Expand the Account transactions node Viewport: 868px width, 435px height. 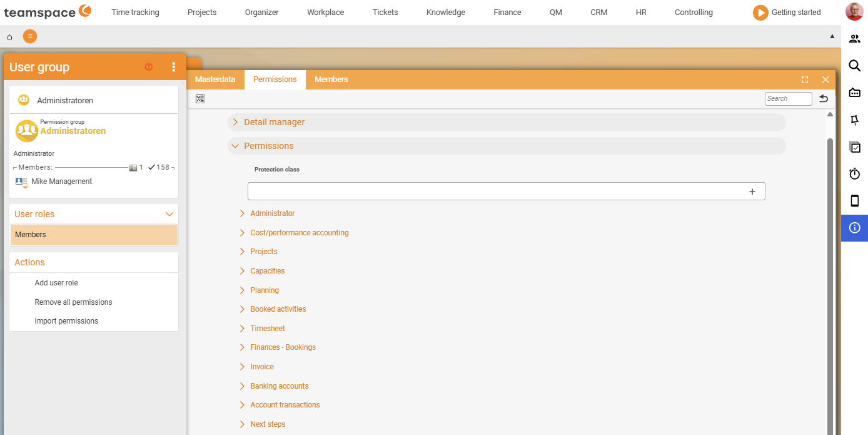(242, 405)
